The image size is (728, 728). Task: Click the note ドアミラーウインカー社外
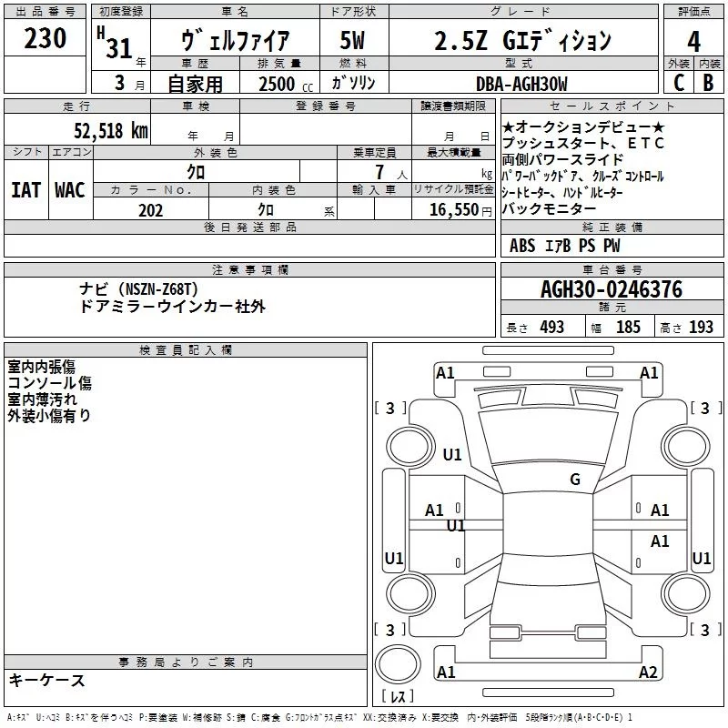coord(172,307)
